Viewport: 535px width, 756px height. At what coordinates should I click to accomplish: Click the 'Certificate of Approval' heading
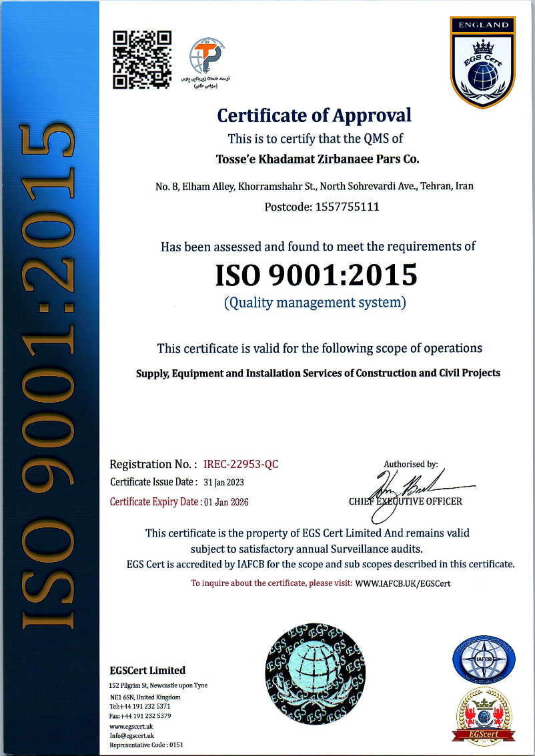point(314,116)
